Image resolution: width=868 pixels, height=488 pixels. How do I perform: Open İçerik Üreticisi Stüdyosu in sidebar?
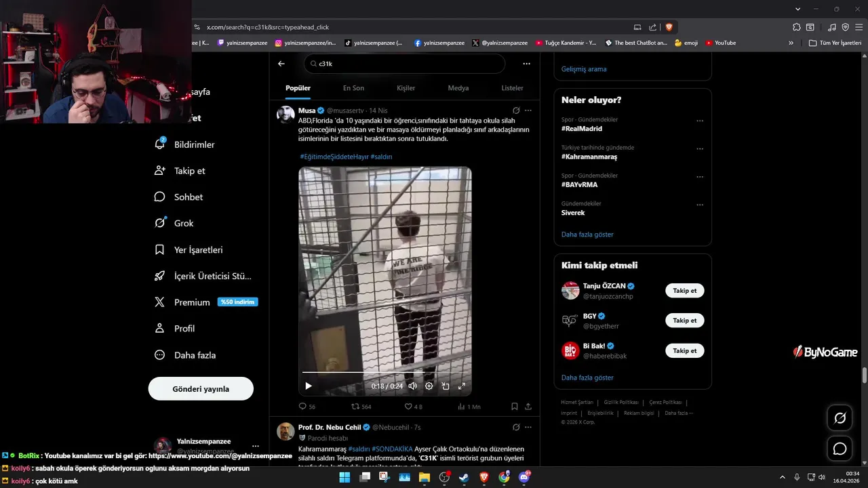click(203, 276)
